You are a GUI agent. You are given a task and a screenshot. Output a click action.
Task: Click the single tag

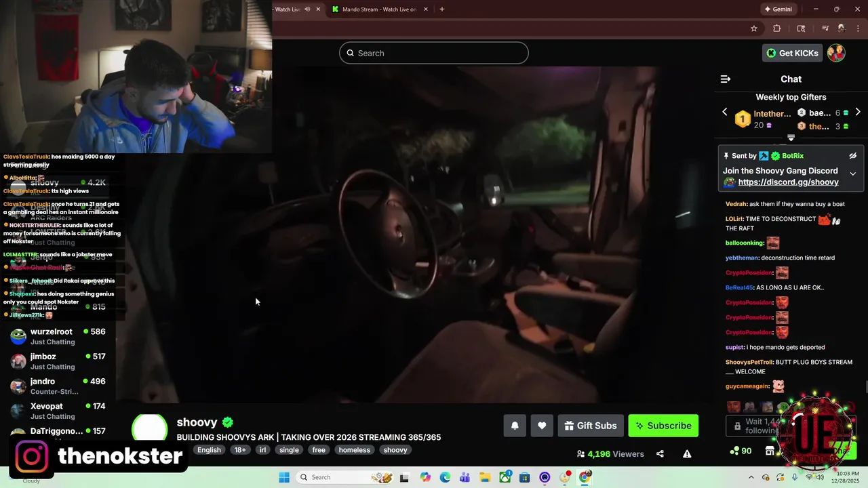289,450
